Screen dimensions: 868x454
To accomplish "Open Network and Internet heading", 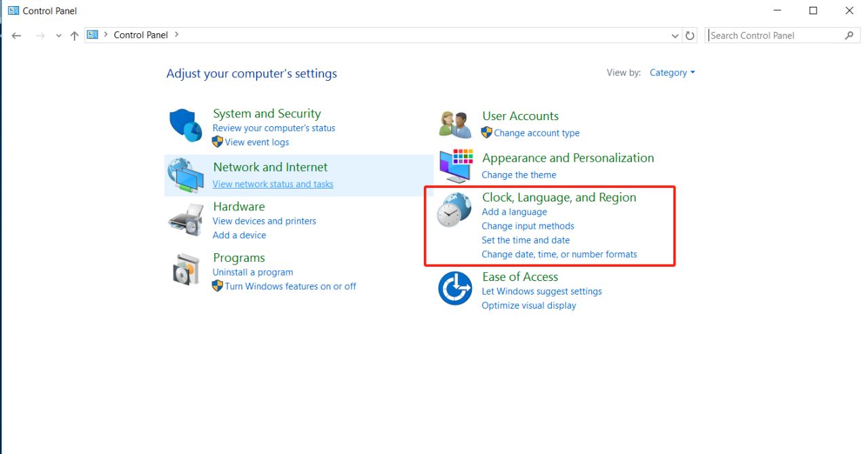I will point(270,167).
